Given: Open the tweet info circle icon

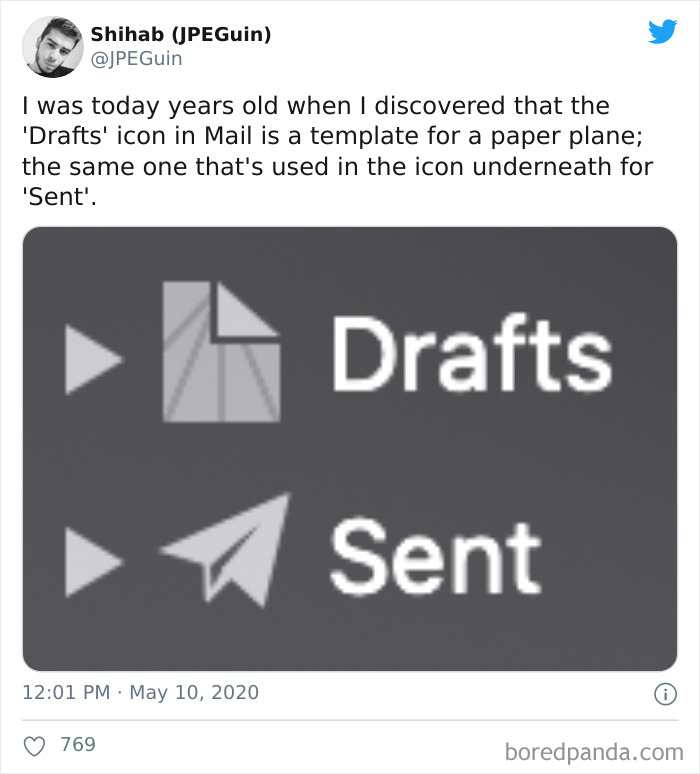Looking at the screenshot, I should (x=665, y=694).
